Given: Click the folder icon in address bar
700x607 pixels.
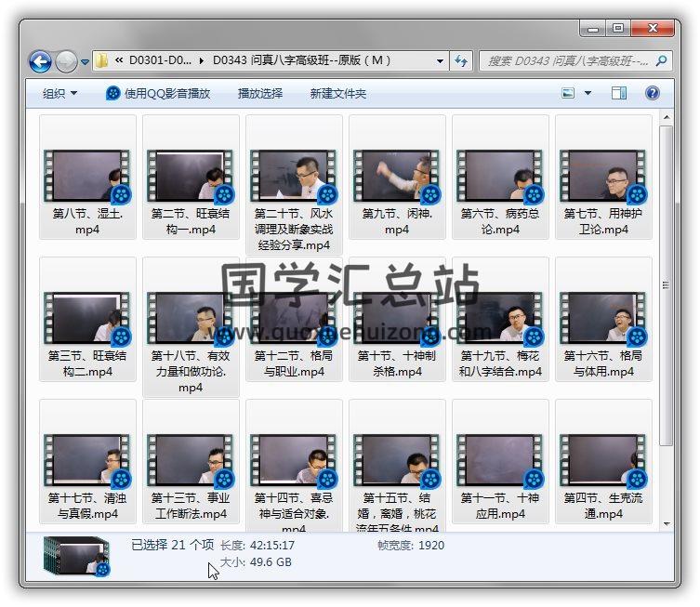Looking at the screenshot, I should click(103, 61).
